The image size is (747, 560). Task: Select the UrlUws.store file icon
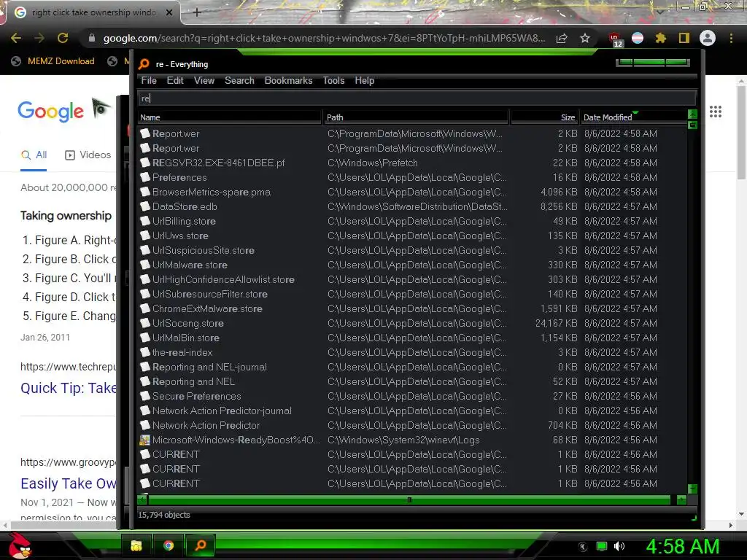[145, 236]
